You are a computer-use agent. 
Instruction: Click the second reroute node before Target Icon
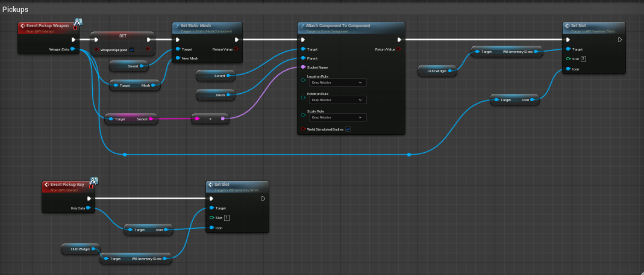[x=409, y=155]
